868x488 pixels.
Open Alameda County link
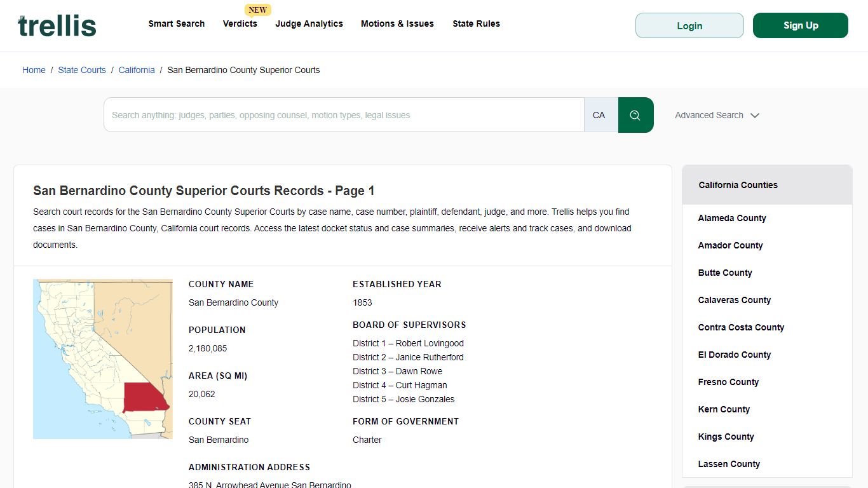point(732,218)
